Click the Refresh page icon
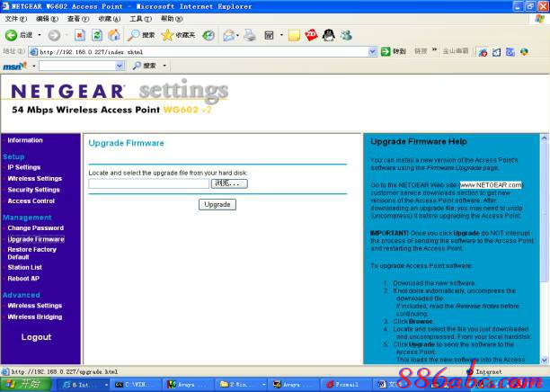550x392 pixels. 97,35
